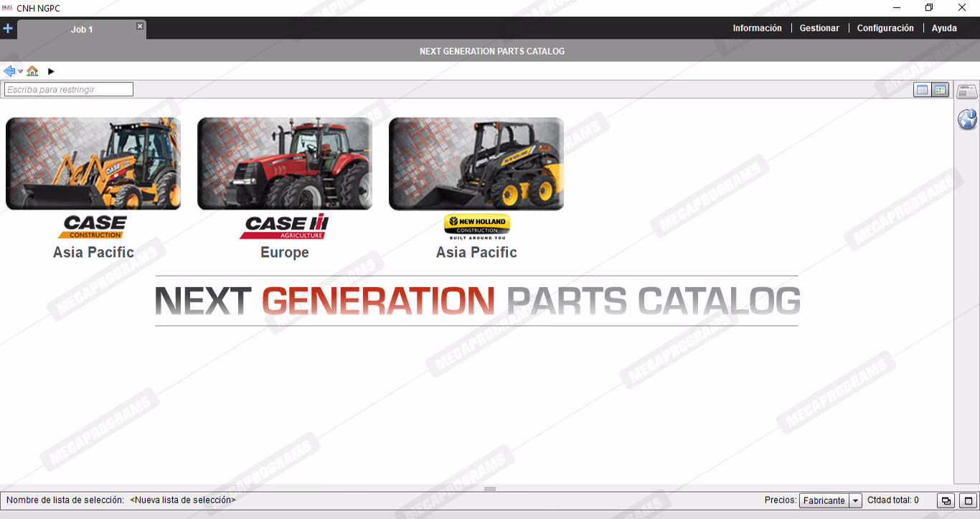980x519 pixels.
Task: Open Case IH Agriculture Europe catalog
Action: pyautogui.click(x=285, y=164)
